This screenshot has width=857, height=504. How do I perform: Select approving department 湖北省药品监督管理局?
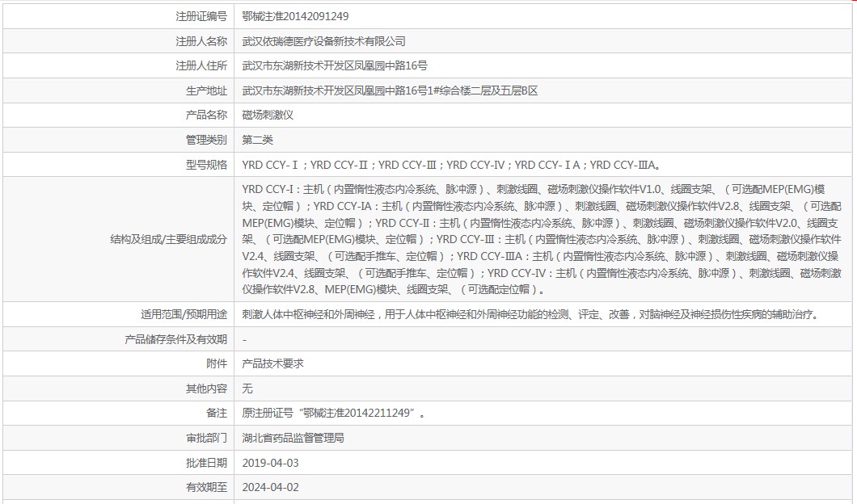[x=293, y=438]
